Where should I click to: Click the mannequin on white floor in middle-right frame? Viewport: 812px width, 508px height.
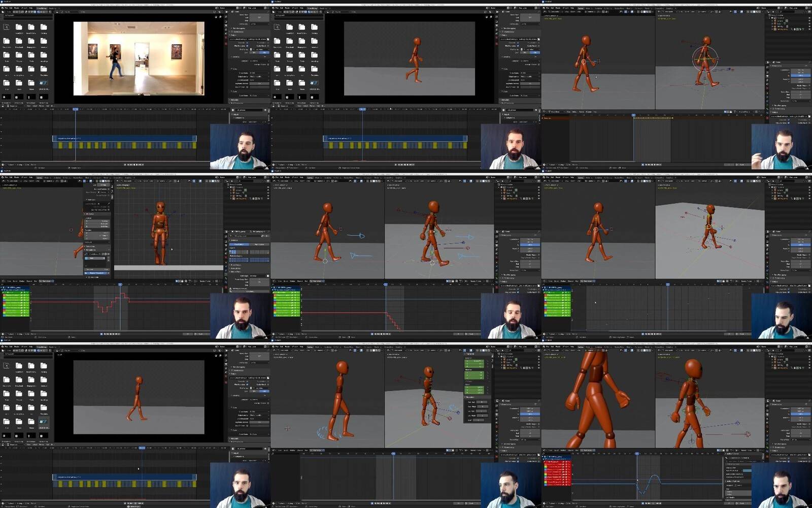[x=710, y=226]
